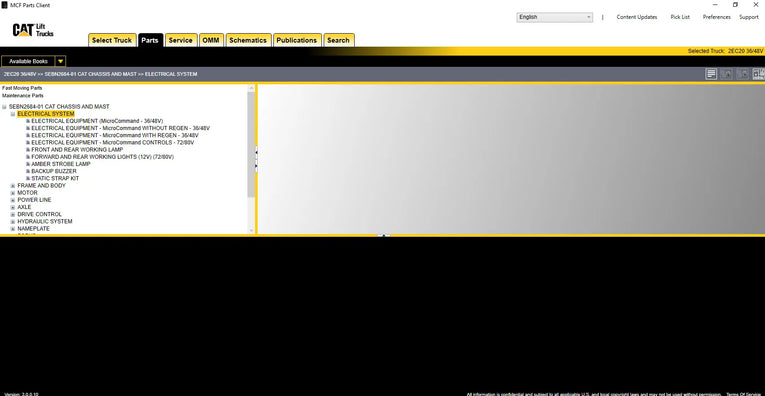The height and width of the screenshot is (396, 765).
Task: Click the Version number in status bar
Action: (21, 395)
